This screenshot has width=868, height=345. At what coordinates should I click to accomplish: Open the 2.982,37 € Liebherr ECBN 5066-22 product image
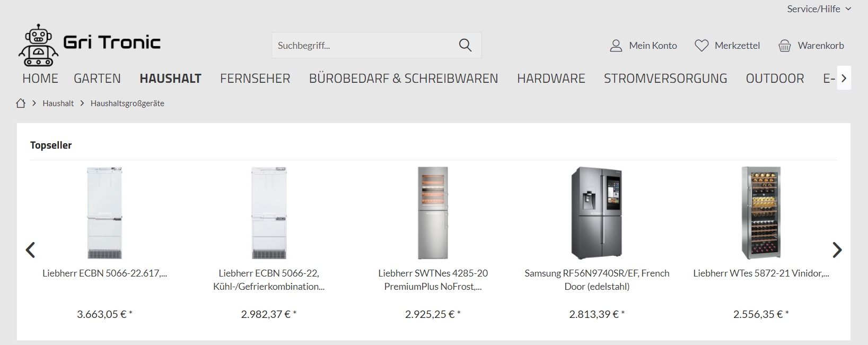tap(269, 213)
